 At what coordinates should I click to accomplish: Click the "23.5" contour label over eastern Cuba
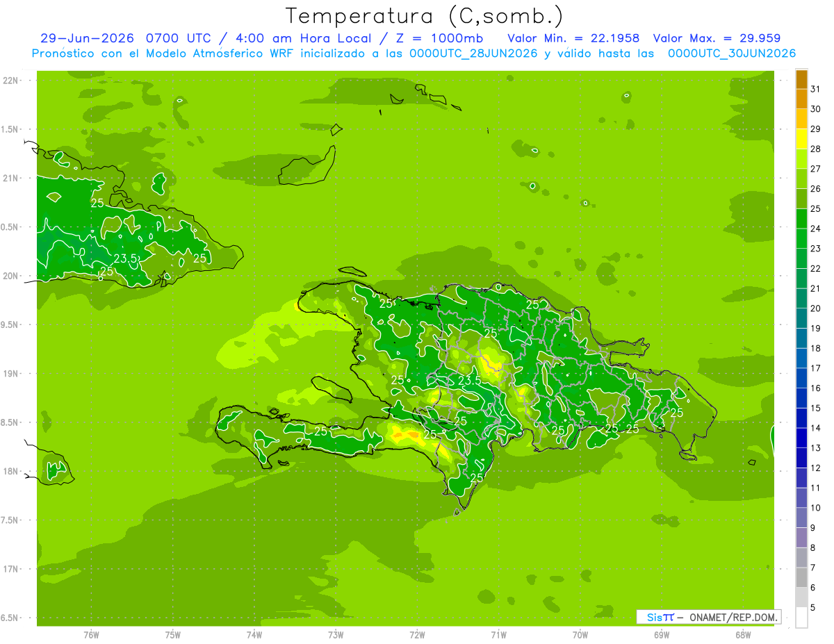[125, 258]
